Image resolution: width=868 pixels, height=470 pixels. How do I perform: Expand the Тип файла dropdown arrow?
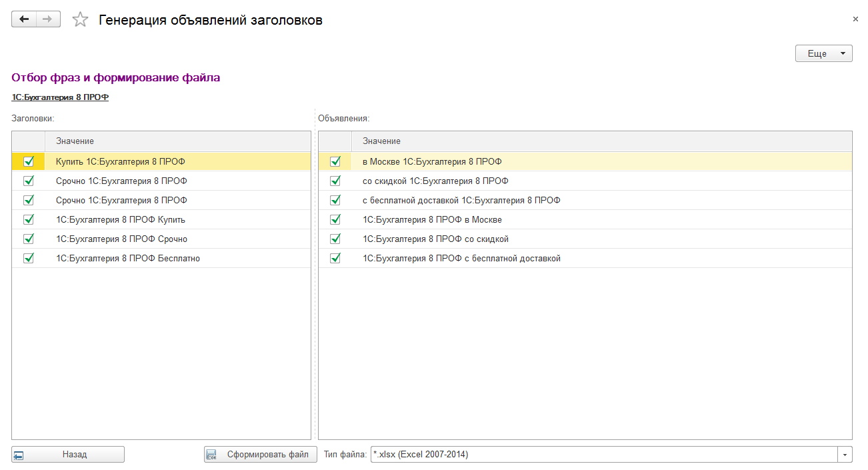(845, 455)
